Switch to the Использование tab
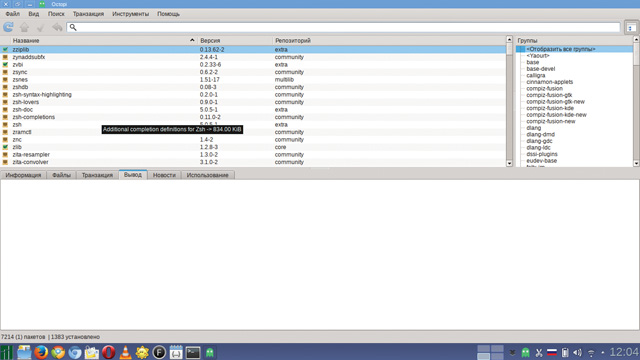Image resolution: width=640 pixels, height=360 pixels. point(207,175)
